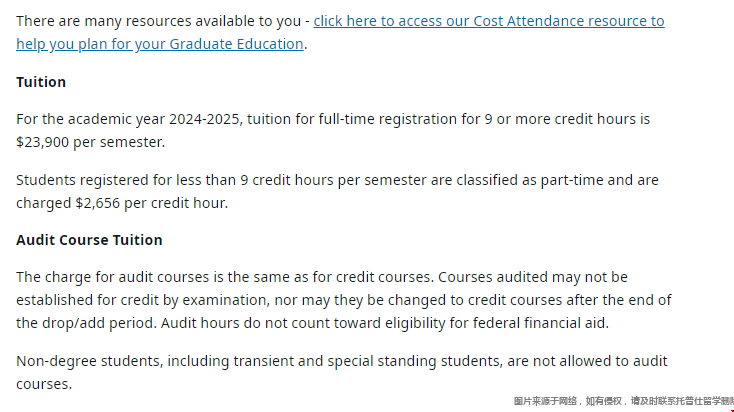Click the 'federal financial aid' phrase

[541, 323]
